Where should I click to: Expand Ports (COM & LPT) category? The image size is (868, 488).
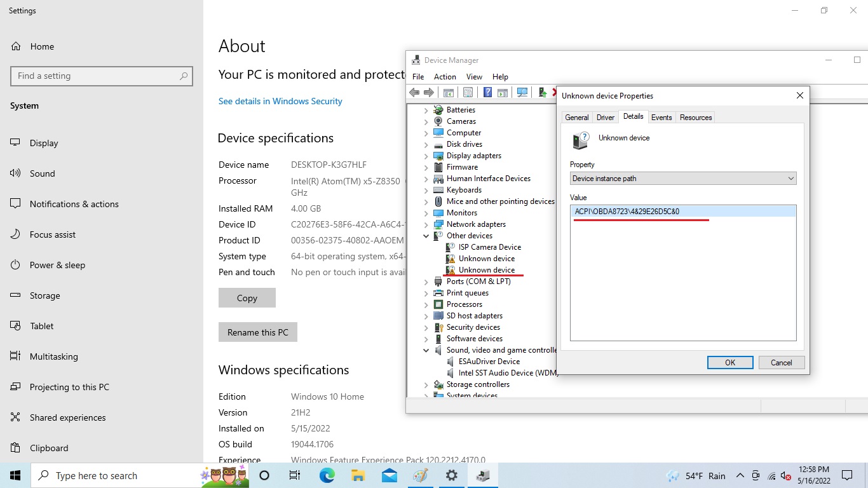(426, 281)
